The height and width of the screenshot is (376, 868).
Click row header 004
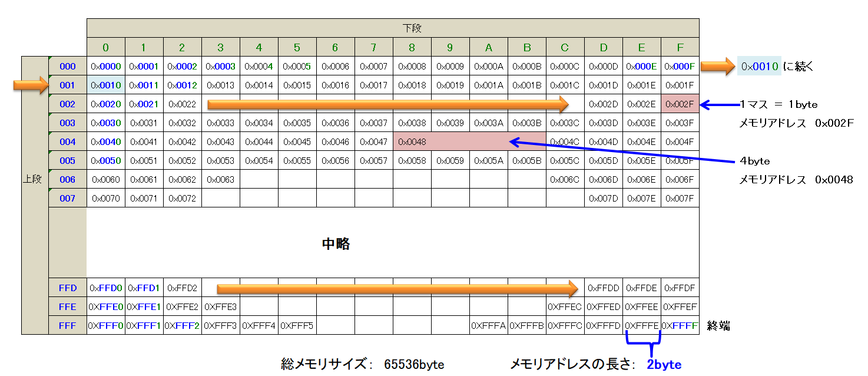pyautogui.click(x=68, y=142)
